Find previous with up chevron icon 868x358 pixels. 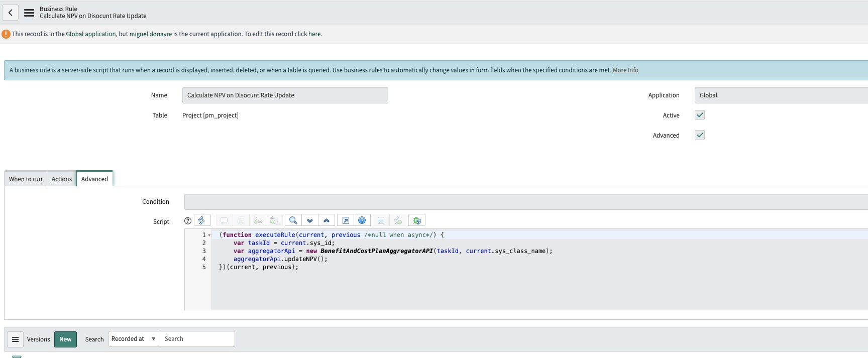click(x=327, y=220)
